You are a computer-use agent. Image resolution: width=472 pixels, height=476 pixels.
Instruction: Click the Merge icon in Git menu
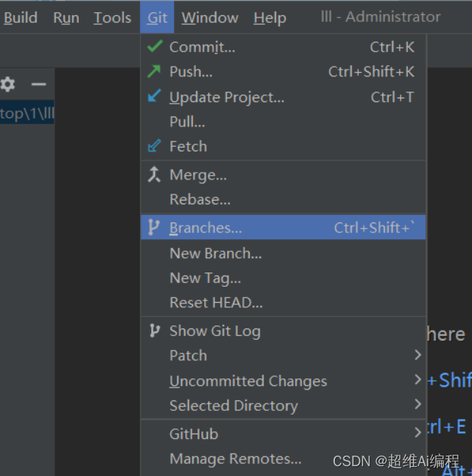(x=154, y=175)
